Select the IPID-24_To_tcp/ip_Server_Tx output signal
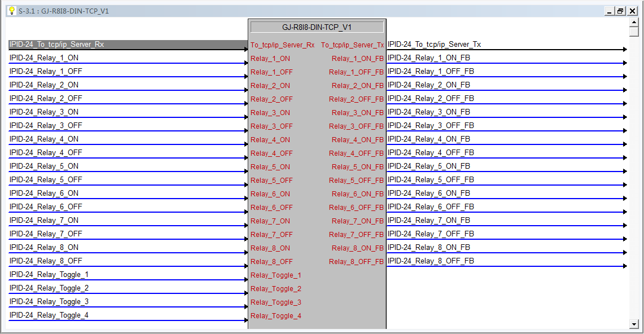 [506, 45]
